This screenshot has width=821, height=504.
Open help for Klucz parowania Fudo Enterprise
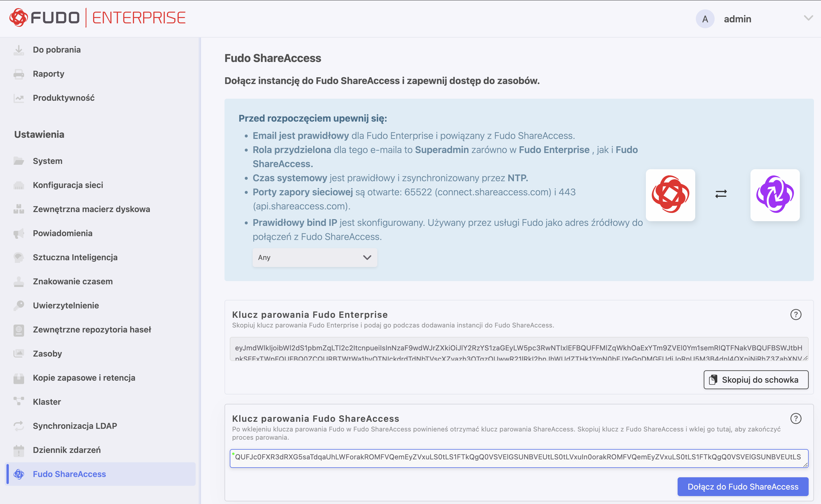pyautogui.click(x=796, y=315)
